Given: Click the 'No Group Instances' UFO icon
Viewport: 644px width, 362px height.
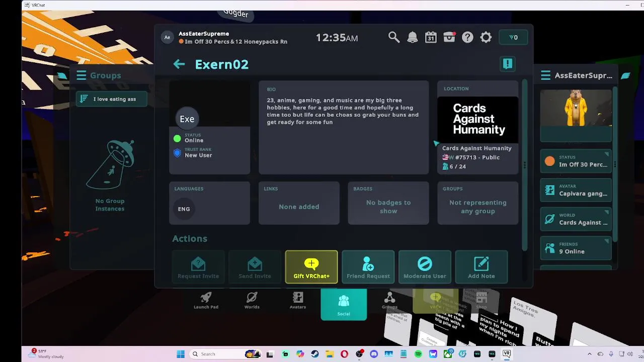Looking at the screenshot, I should click(x=110, y=164).
